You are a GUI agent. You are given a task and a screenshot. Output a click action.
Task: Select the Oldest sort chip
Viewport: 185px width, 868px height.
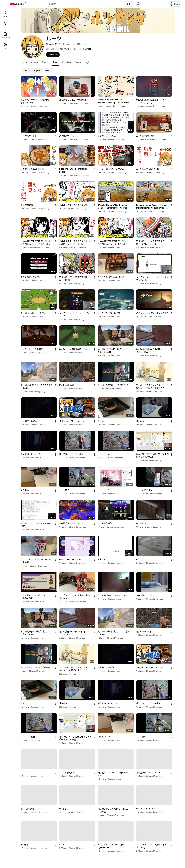[48, 70]
